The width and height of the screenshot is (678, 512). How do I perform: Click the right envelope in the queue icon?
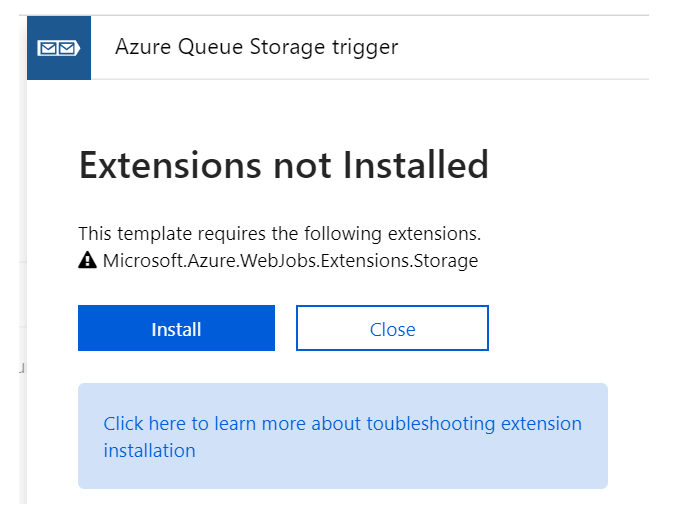click(68, 47)
